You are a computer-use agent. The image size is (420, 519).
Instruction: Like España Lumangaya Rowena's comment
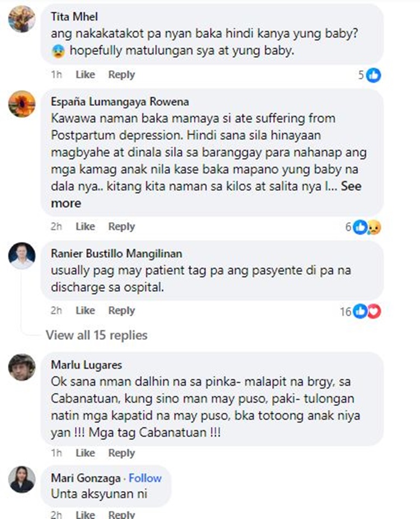coord(85,226)
